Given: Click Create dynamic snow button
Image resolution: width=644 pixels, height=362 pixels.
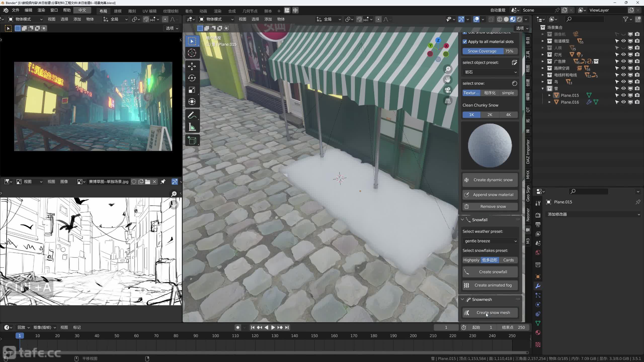Looking at the screenshot, I should [x=490, y=180].
